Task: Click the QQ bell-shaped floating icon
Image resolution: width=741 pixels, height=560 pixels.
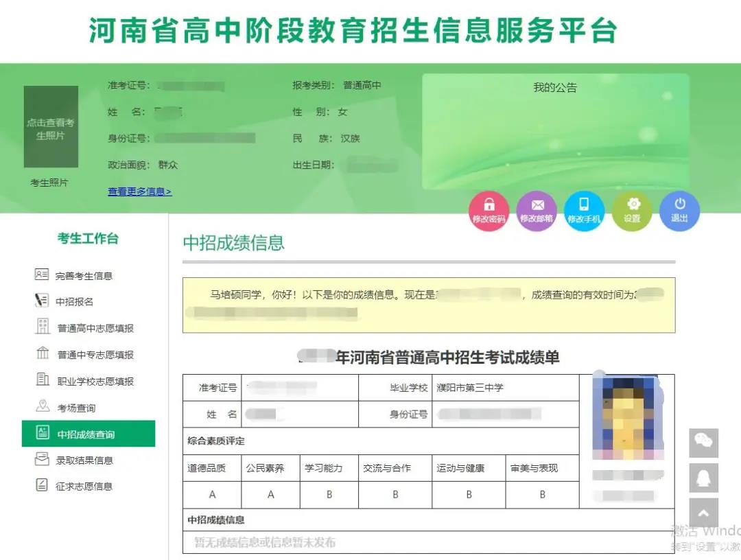Action: click(703, 478)
